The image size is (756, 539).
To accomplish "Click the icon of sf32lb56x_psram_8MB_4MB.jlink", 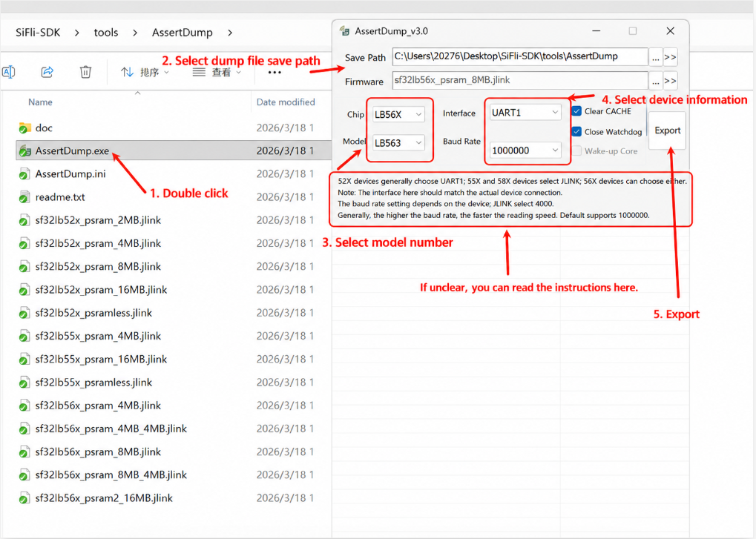I will [24, 475].
